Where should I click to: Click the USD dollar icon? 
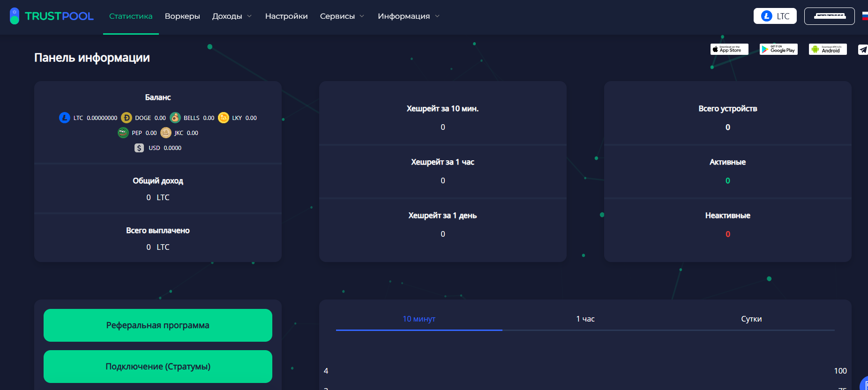[x=139, y=148]
